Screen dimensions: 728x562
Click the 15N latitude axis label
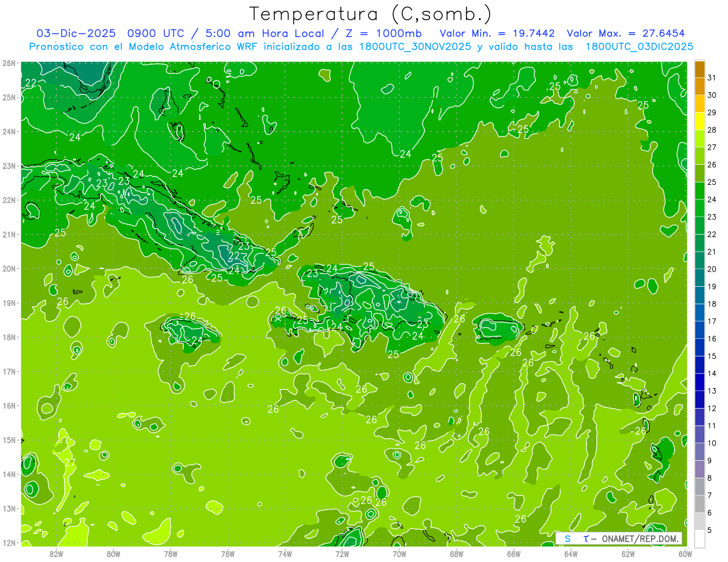pyautogui.click(x=8, y=440)
